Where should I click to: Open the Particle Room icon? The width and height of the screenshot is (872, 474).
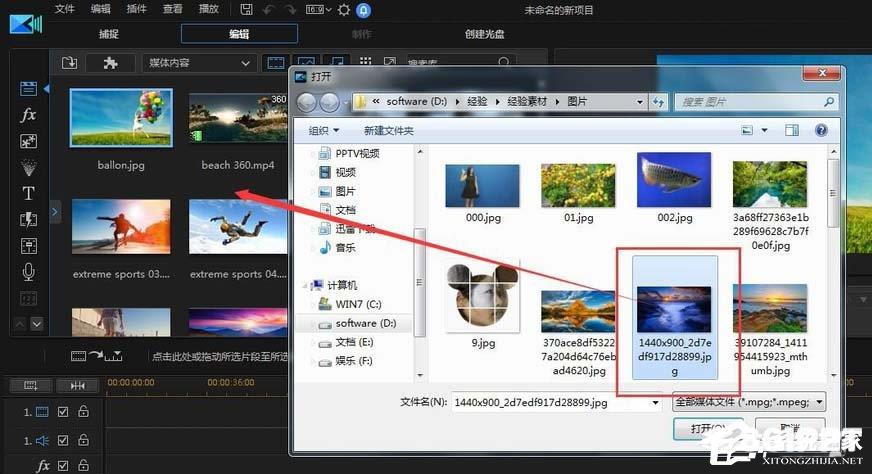(28, 167)
